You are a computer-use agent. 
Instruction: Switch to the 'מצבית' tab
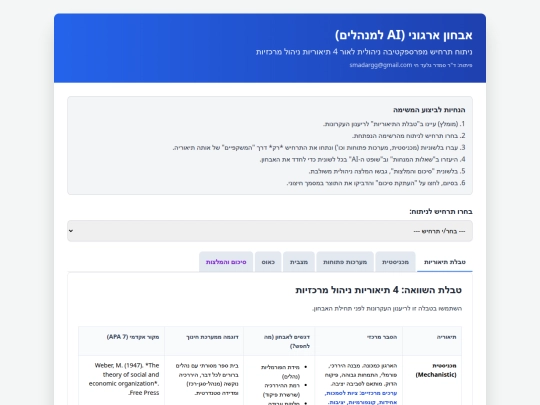[x=299, y=262]
